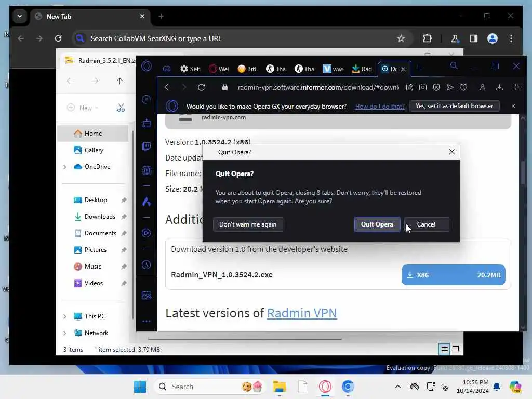Open Chrome extensions puzzle icon

pyautogui.click(x=427, y=38)
